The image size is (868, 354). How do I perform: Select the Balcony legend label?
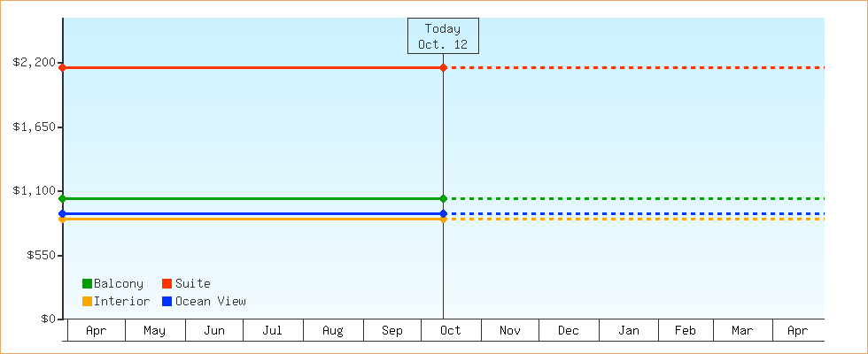tap(118, 284)
